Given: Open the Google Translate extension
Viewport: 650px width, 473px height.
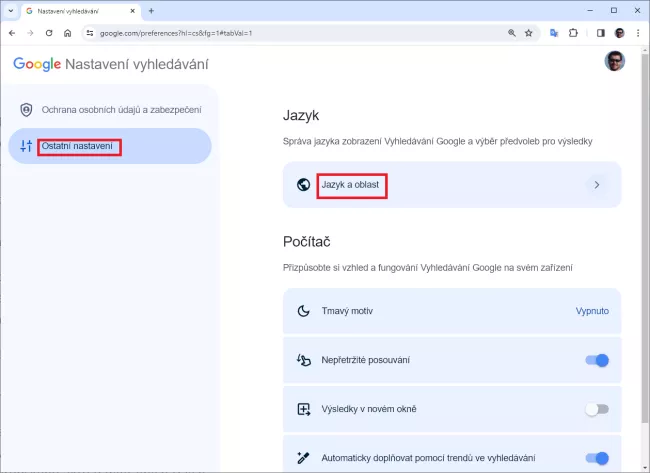Looking at the screenshot, I should coord(554,33).
